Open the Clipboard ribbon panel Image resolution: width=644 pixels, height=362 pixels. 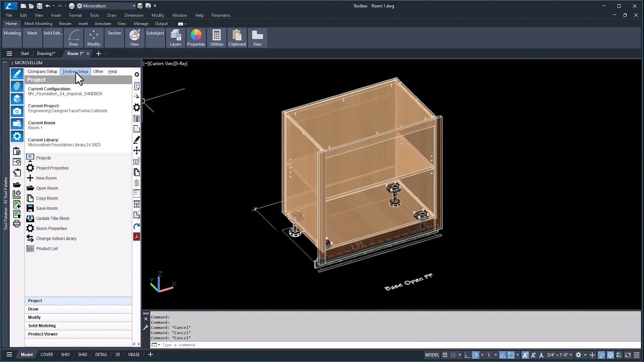(x=237, y=38)
